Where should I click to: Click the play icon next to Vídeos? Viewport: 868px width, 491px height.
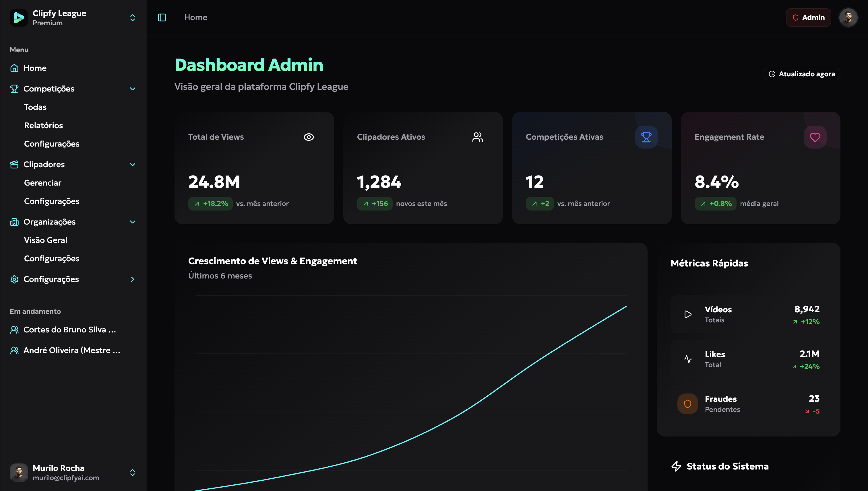tap(687, 314)
